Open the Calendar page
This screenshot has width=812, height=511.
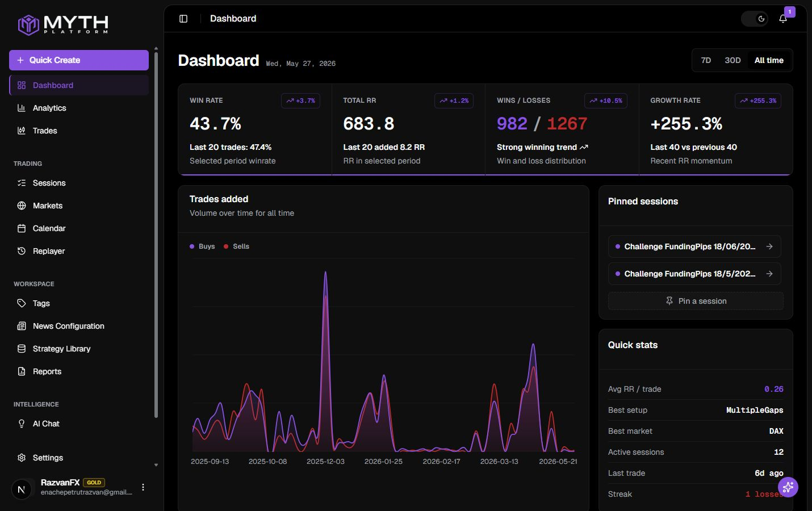pyautogui.click(x=79, y=228)
